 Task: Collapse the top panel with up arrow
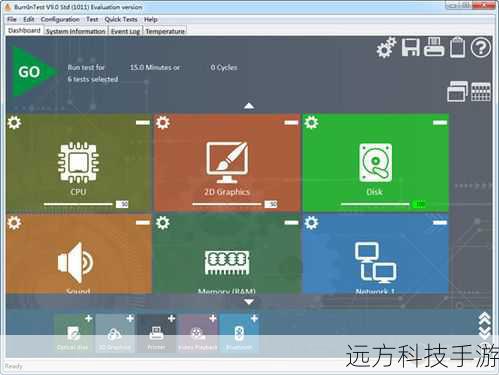[249, 106]
